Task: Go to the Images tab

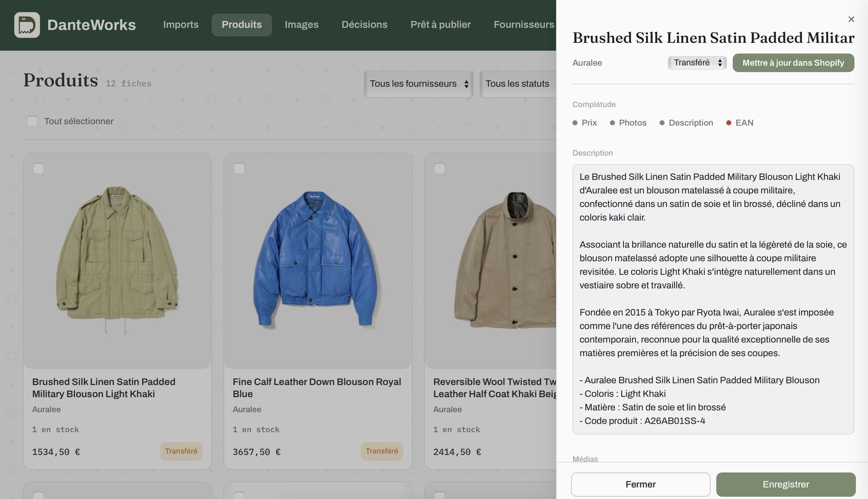Action: [x=302, y=25]
